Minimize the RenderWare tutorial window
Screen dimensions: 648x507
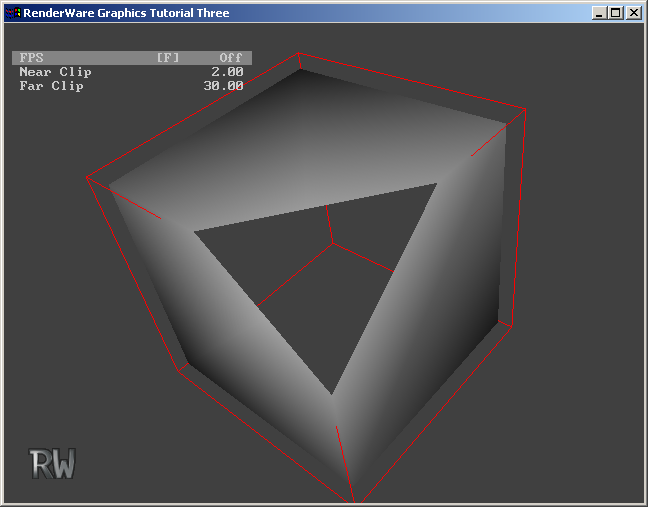click(x=599, y=13)
